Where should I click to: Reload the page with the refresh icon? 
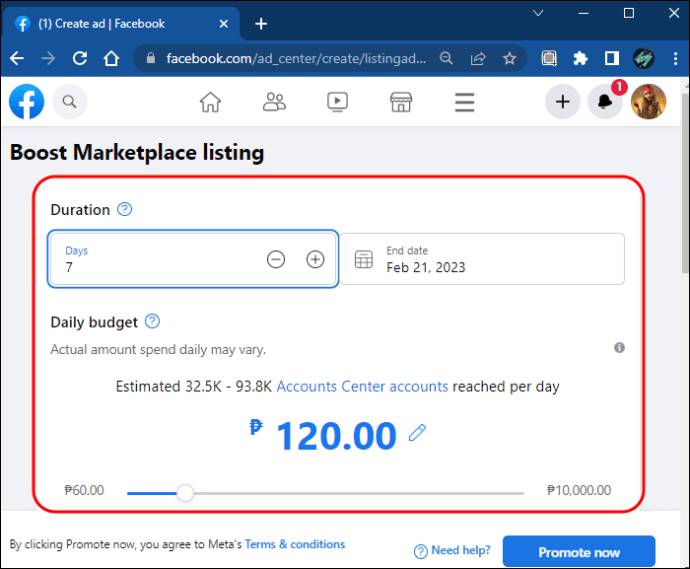click(80, 58)
